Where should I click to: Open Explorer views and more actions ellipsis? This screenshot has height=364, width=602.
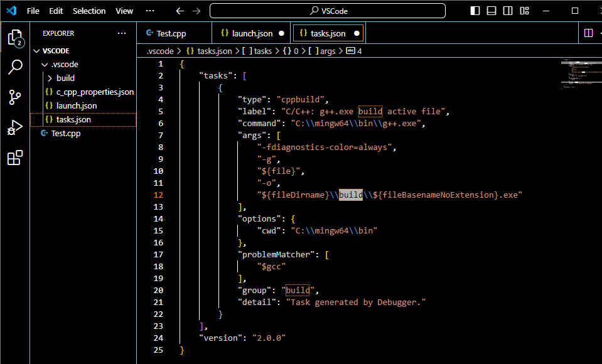pyautogui.click(x=122, y=33)
